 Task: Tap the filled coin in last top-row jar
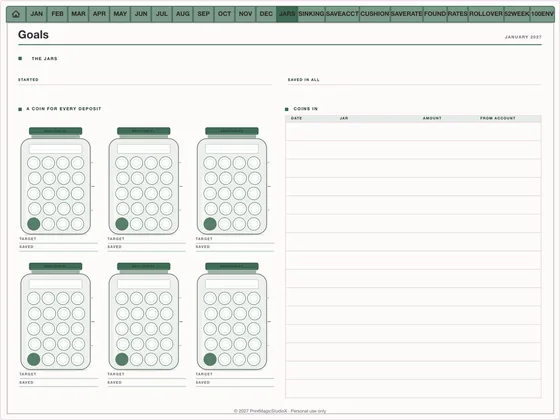(x=210, y=224)
